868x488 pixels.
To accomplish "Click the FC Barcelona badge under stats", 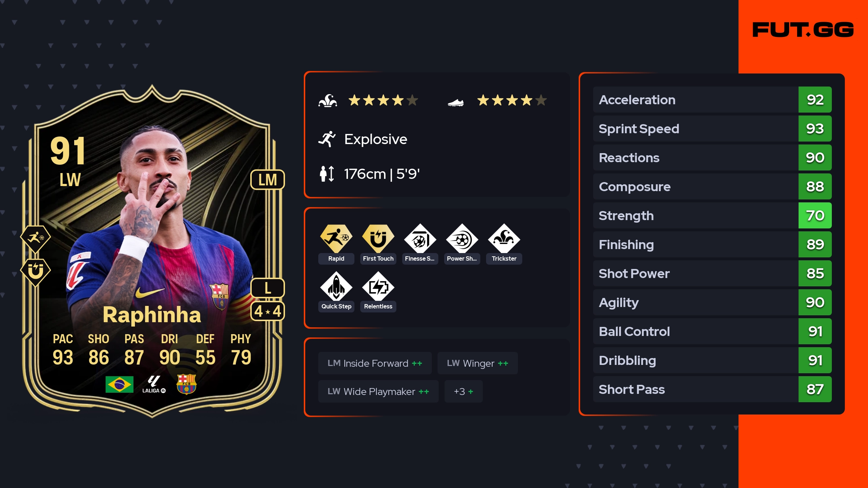I will coord(186,384).
